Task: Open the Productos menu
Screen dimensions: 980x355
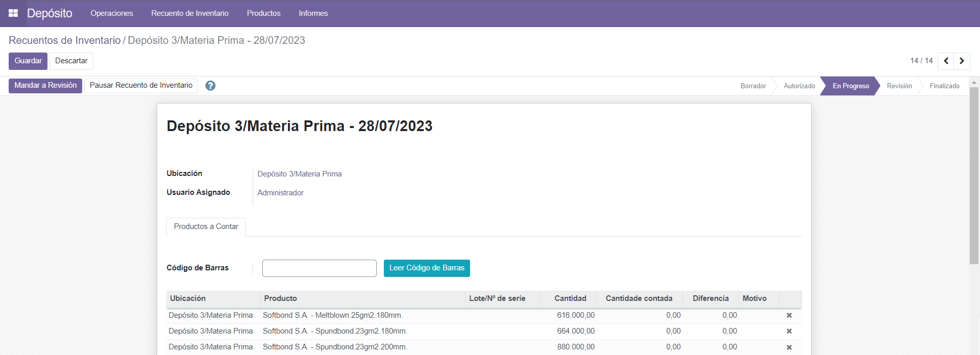Action: (x=263, y=13)
